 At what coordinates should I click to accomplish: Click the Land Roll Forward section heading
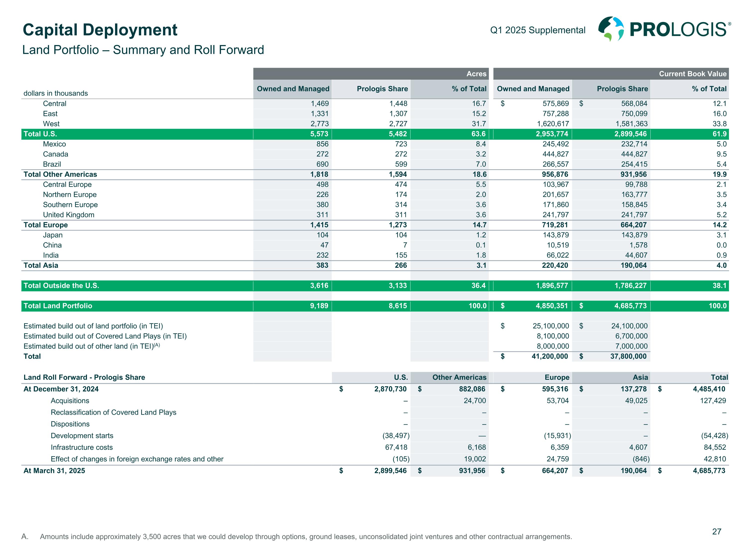pos(84,377)
